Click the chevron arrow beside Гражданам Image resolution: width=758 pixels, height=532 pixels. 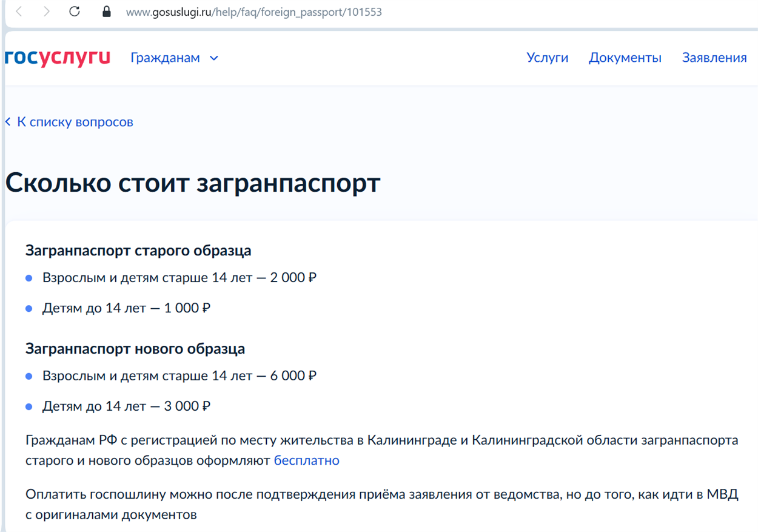213,58
